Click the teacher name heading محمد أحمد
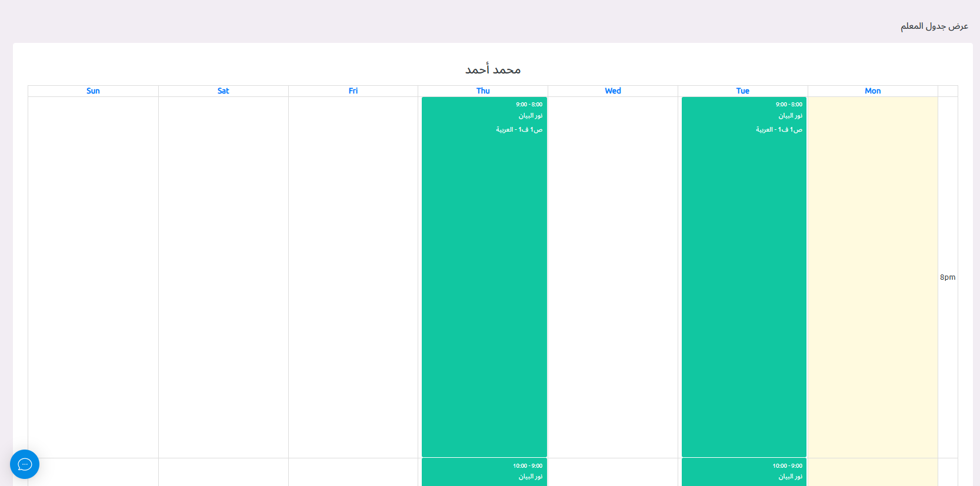 click(493, 70)
